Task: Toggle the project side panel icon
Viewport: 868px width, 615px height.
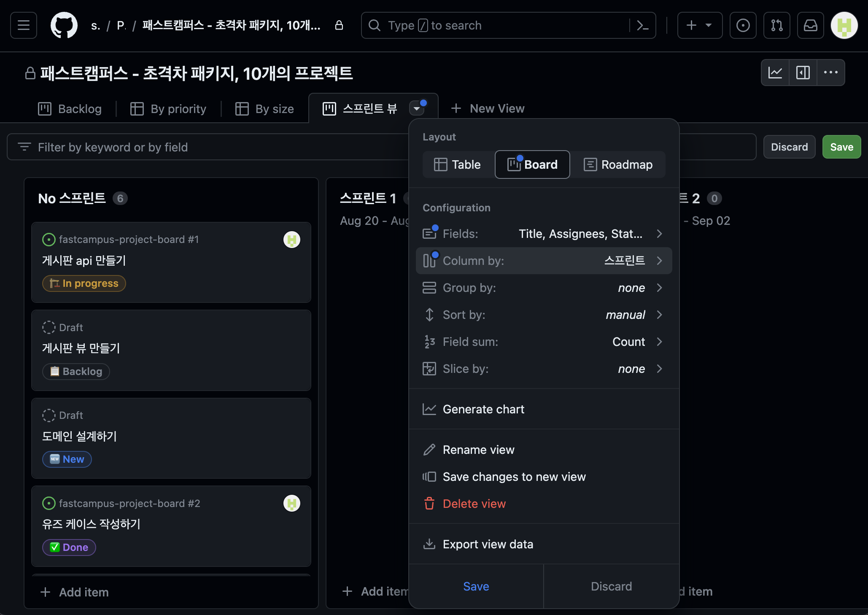Action: pos(803,73)
